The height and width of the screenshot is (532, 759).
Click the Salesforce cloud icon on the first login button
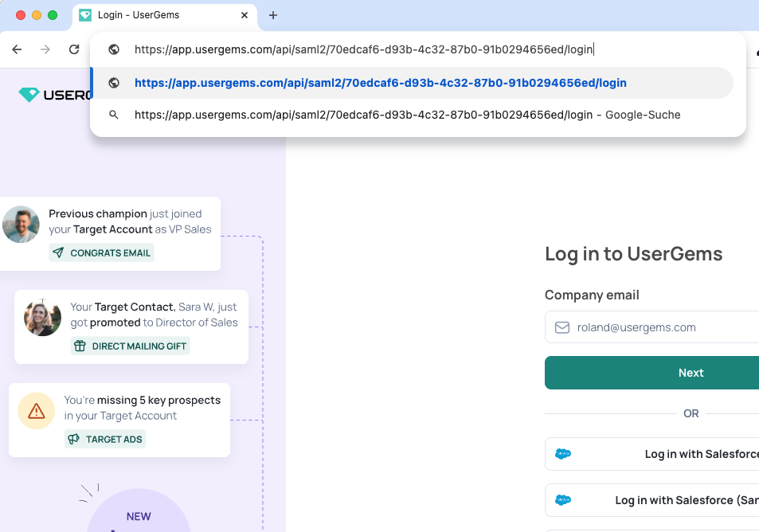pos(562,454)
